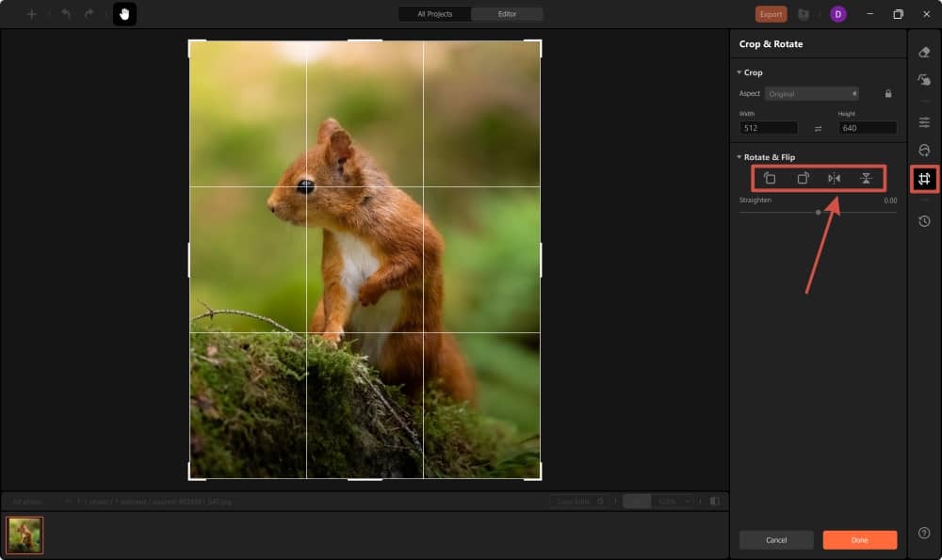
Task: Select the squirrel photo thumbnail
Action: (26, 535)
